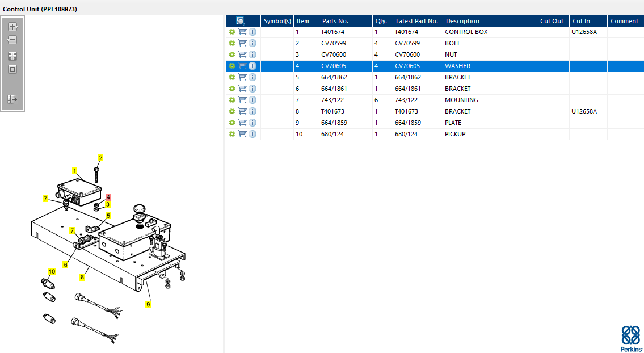The width and height of the screenshot is (644, 353).
Task: Select callout 1 on the diagram
Action: tap(74, 170)
